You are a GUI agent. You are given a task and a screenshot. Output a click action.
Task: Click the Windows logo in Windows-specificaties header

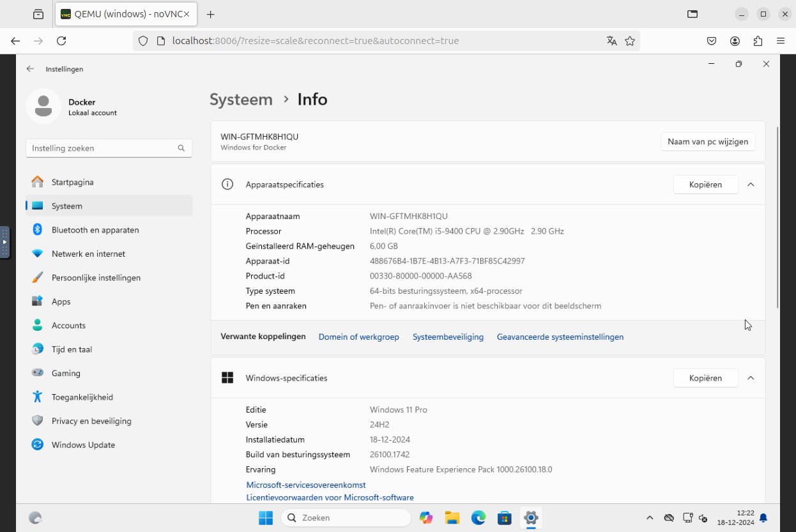click(x=227, y=378)
